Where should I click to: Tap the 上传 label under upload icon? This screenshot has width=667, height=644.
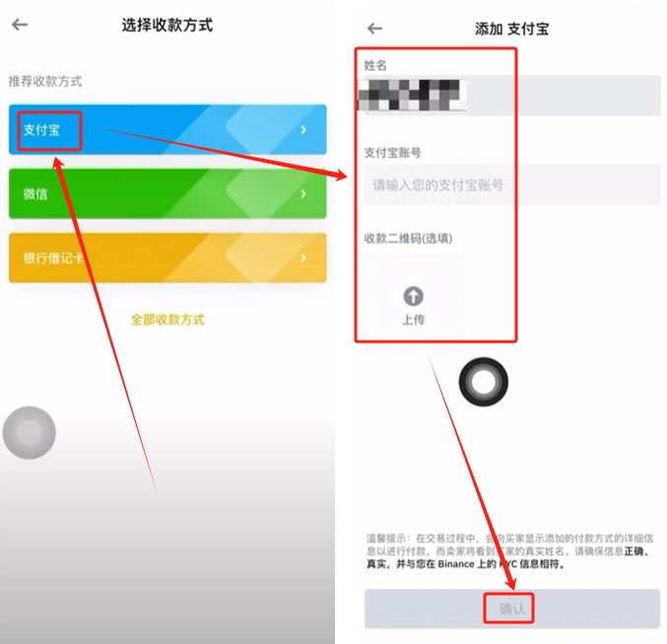[413, 319]
